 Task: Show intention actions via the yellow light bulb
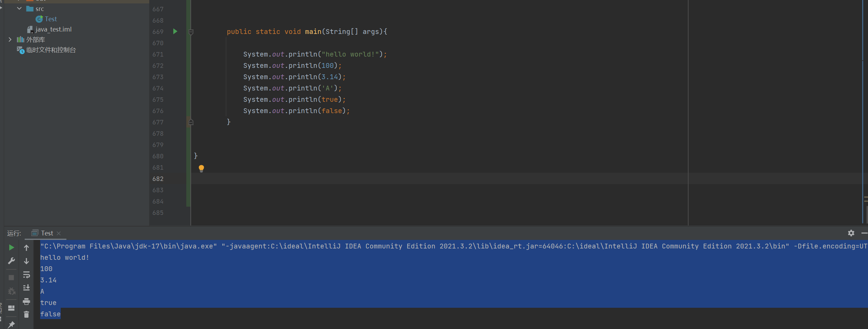click(x=201, y=168)
